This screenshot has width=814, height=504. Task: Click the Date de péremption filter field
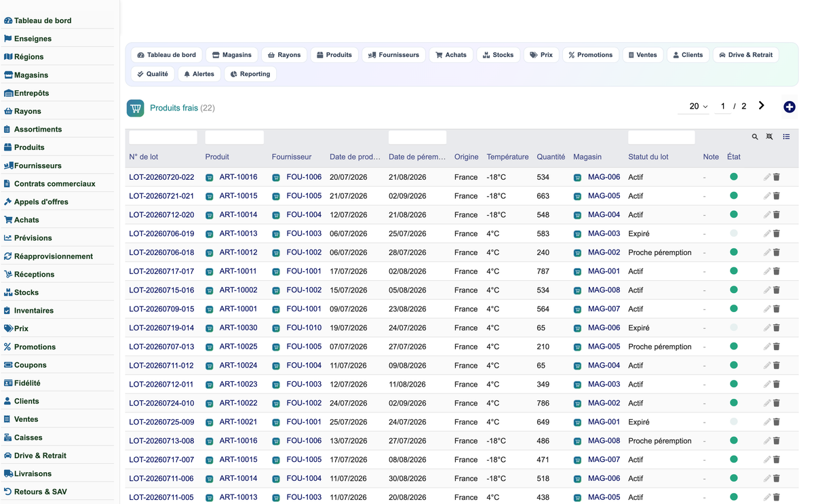[417, 137]
